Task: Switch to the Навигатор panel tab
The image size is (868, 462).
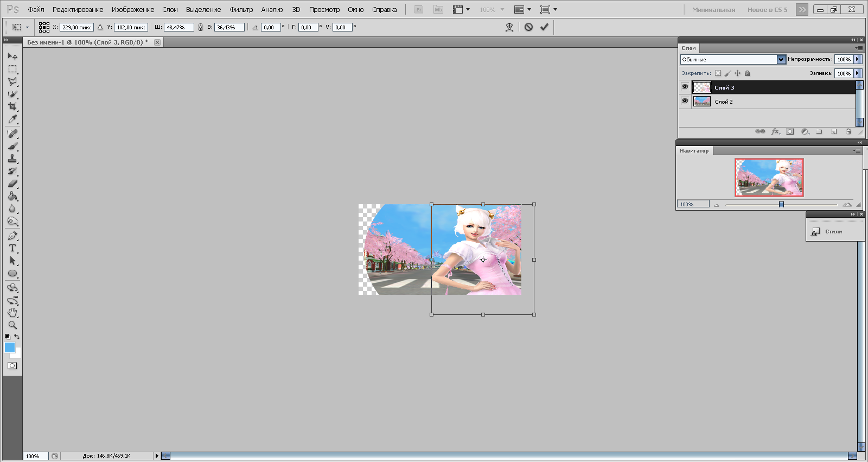Action: tap(694, 151)
